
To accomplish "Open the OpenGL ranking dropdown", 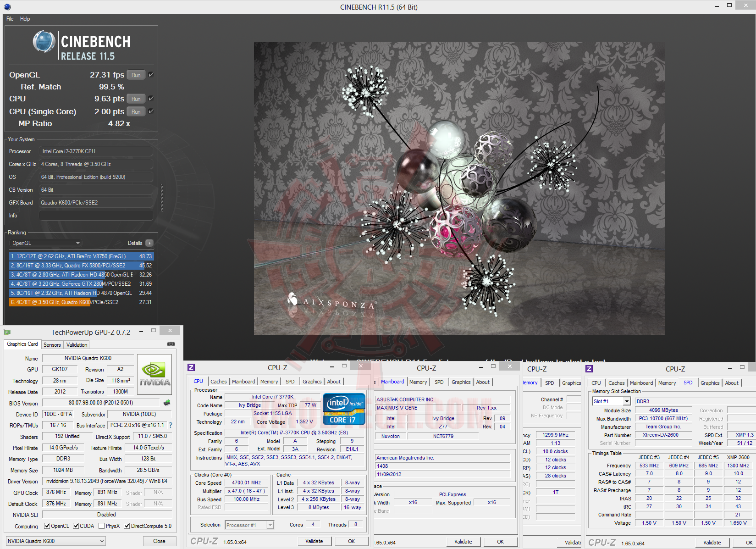I will coord(46,243).
